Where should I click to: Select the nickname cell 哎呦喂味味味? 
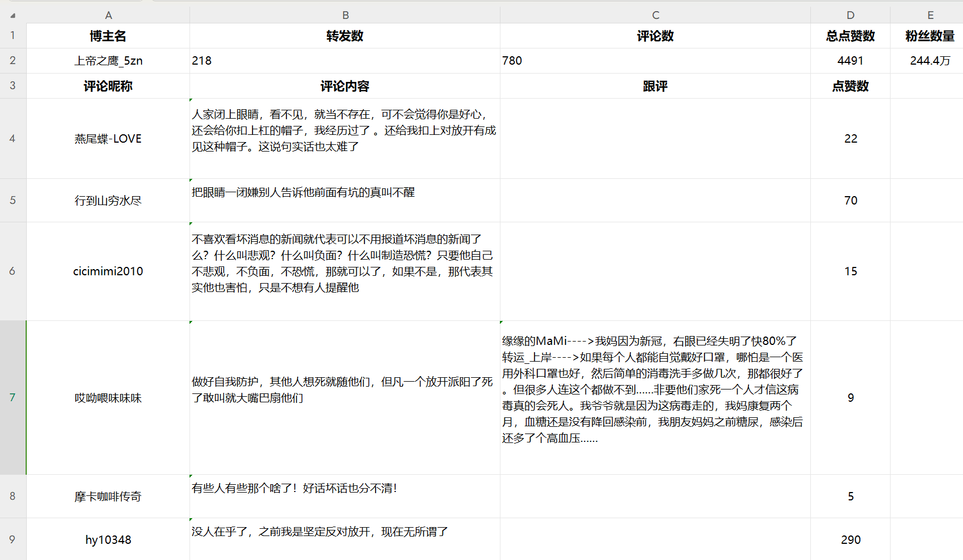(x=108, y=397)
